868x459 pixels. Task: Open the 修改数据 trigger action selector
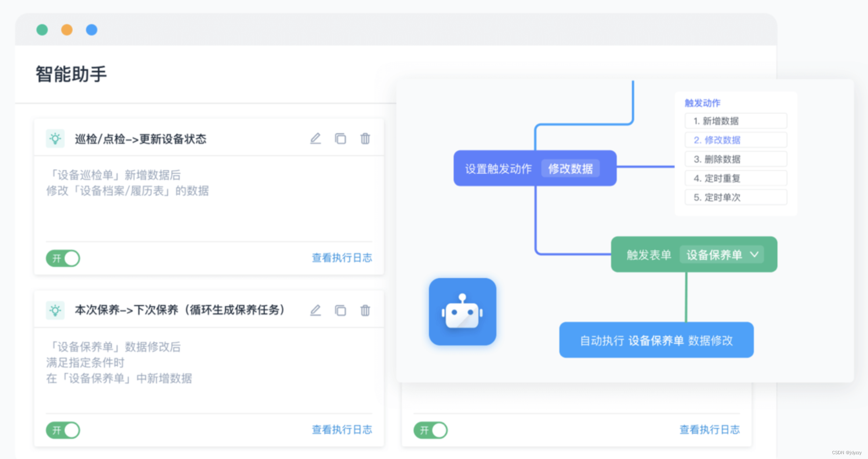tap(570, 169)
